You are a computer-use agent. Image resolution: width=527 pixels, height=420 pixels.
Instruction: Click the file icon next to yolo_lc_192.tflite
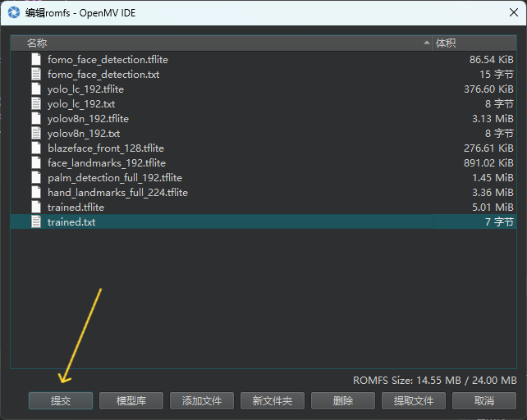[35, 89]
